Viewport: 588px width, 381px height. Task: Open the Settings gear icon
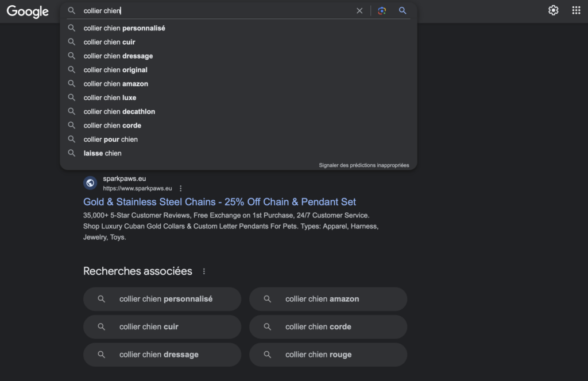553,10
